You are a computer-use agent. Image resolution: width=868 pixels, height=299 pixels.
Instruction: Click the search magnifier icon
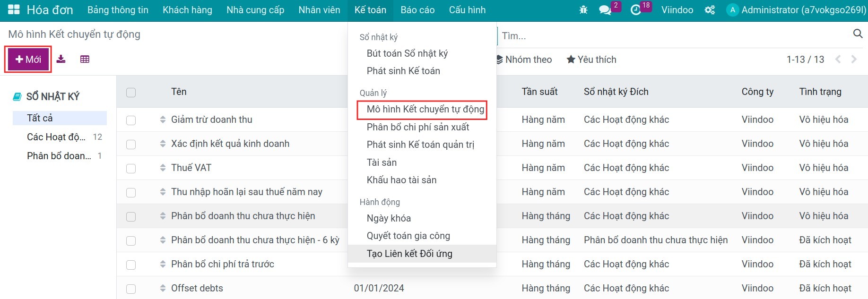pos(858,34)
